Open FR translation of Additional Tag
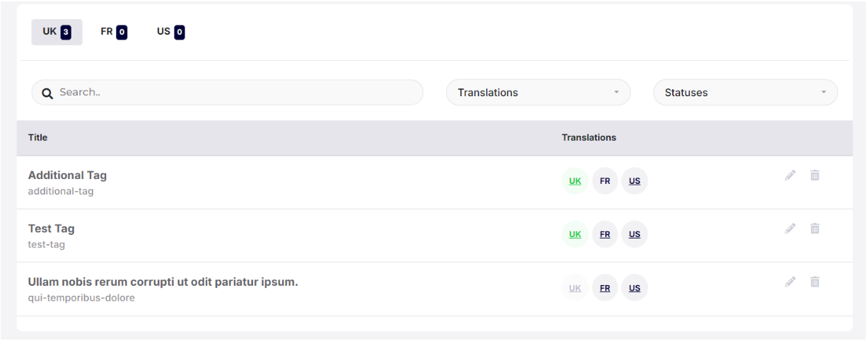The image size is (868, 341). 605,181
